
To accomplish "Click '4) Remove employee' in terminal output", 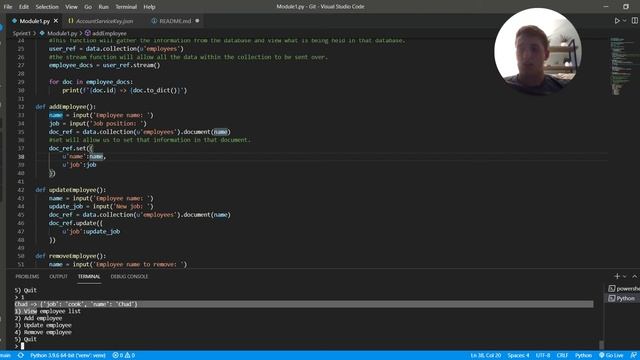I will [43, 333].
